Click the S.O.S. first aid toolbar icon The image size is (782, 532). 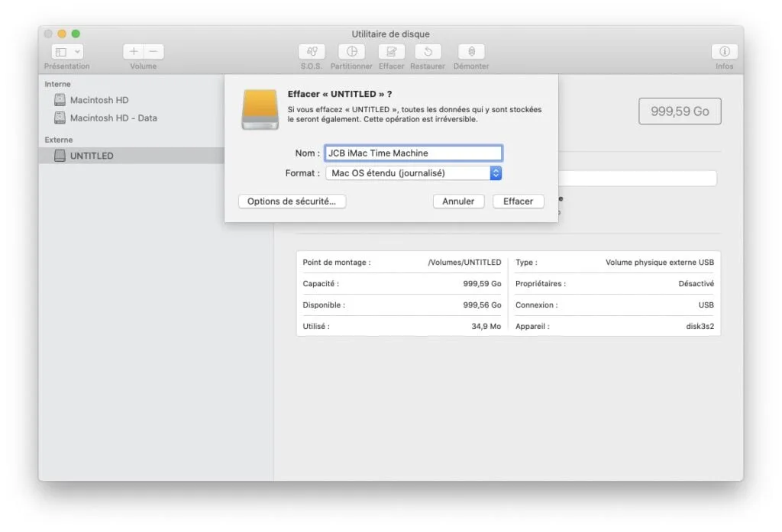point(311,52)
